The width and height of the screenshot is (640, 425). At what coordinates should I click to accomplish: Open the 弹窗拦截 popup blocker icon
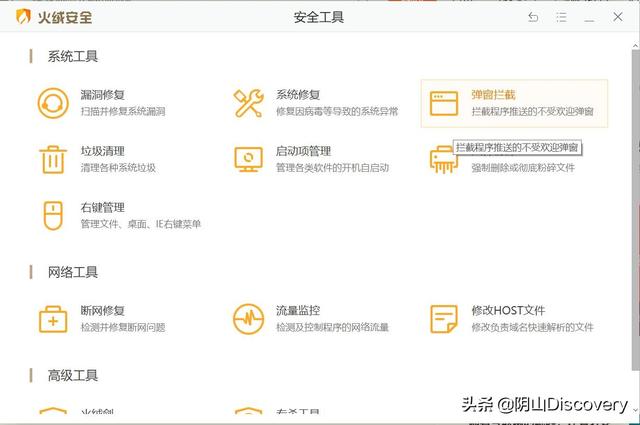[x=444, y=103]
